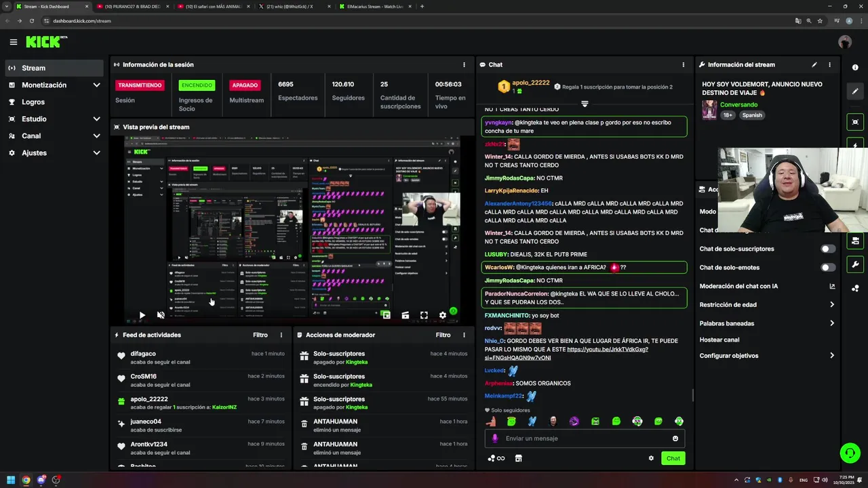Click the Chrome icon in taskbar
Viewport: 868px width, 488px height.
point(26,480)
